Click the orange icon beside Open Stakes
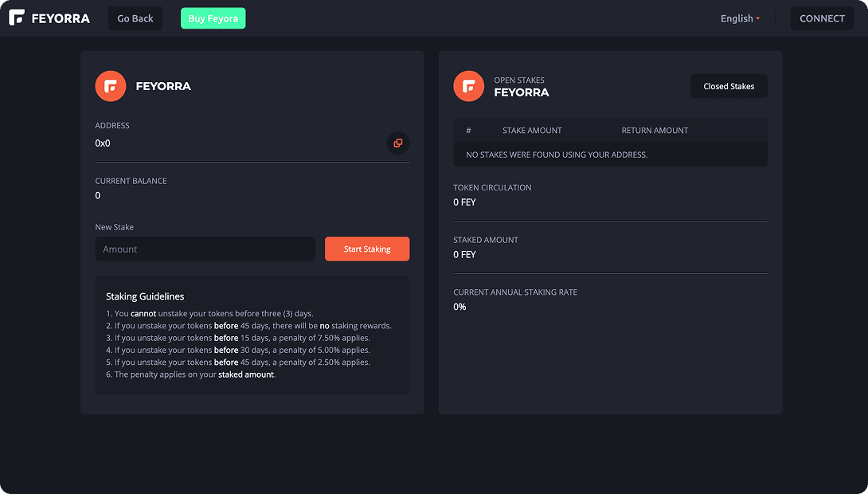 (469, 86)
